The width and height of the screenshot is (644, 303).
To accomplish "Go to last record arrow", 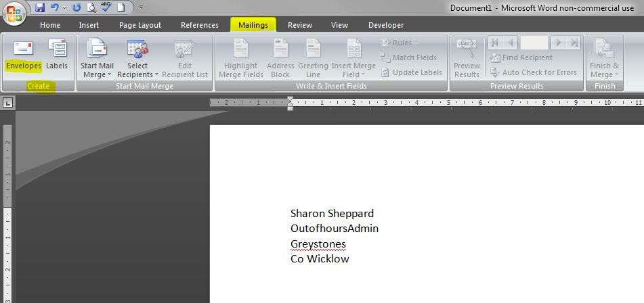I will (574, 42).
